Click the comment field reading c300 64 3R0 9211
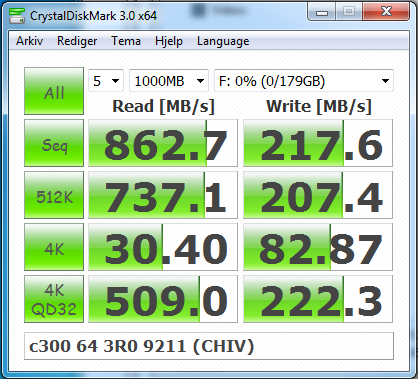The width and height of the screenshot is (418, 379). 209,346
